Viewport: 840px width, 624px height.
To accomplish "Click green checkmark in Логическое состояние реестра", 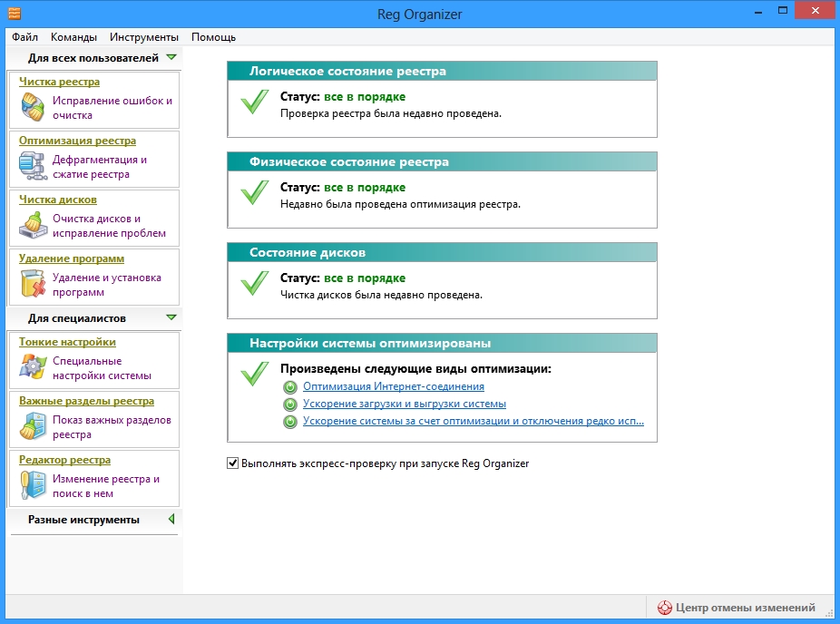I will (255, 102).
